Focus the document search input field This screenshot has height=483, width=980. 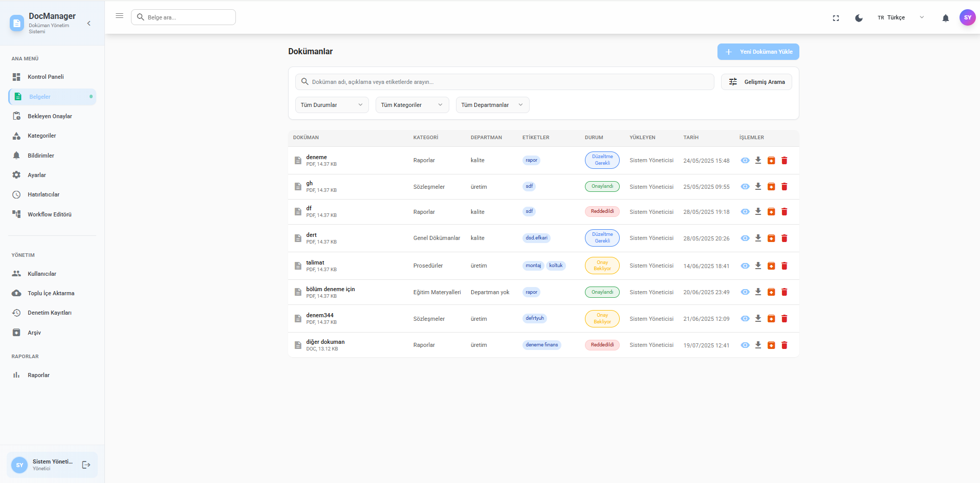[504, 82]
